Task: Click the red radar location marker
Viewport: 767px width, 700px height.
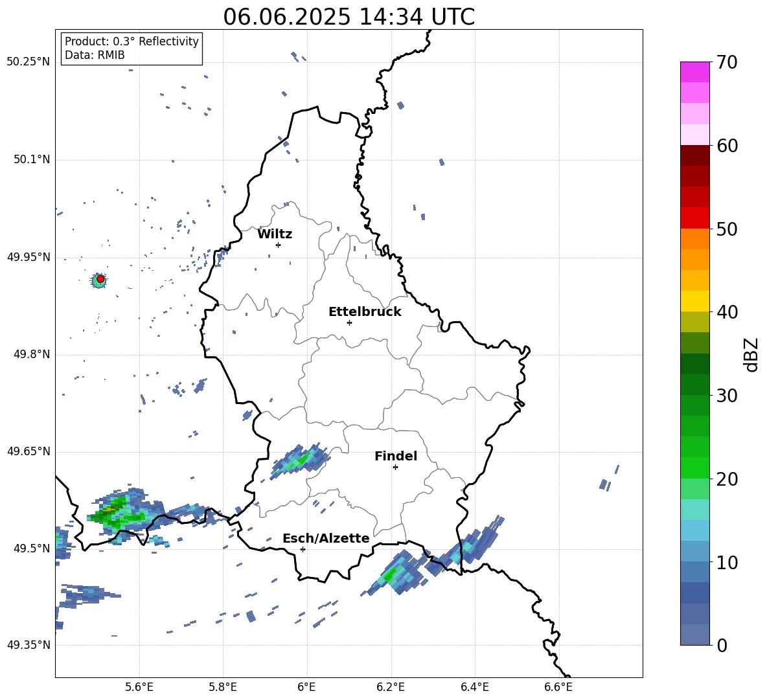Action: tap(100, 279)
